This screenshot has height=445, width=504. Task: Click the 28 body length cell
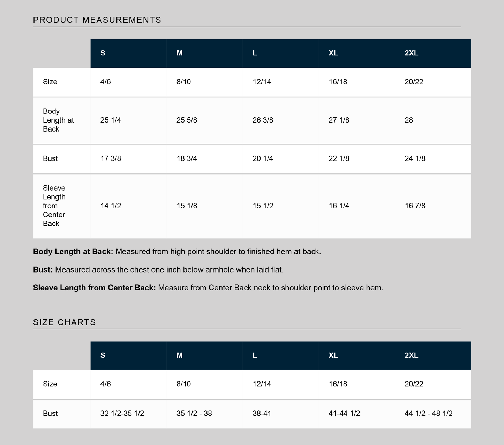pos(409,120)
